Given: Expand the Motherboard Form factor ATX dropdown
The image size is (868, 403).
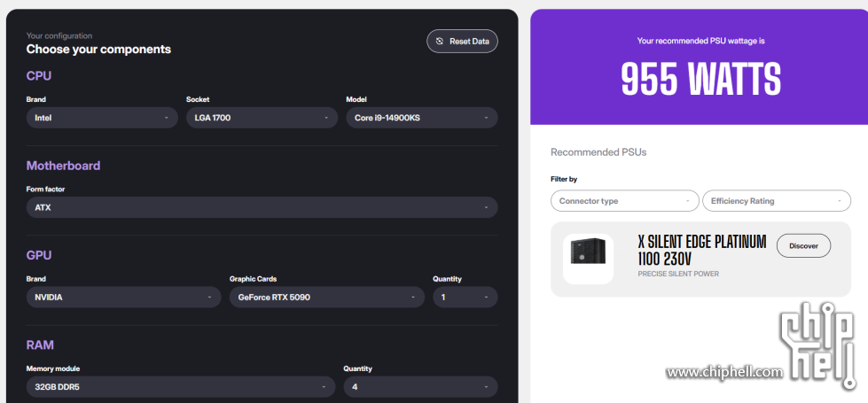Looking at the screenshot, I should [x=262, y=207].
